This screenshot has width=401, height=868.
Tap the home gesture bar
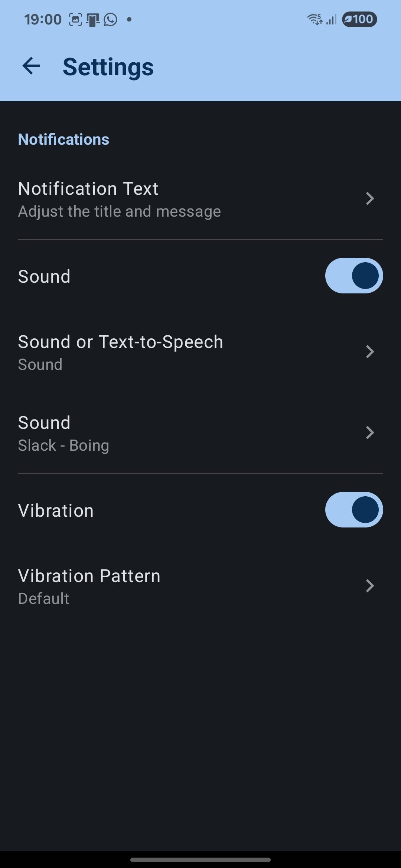click(200, 859)
